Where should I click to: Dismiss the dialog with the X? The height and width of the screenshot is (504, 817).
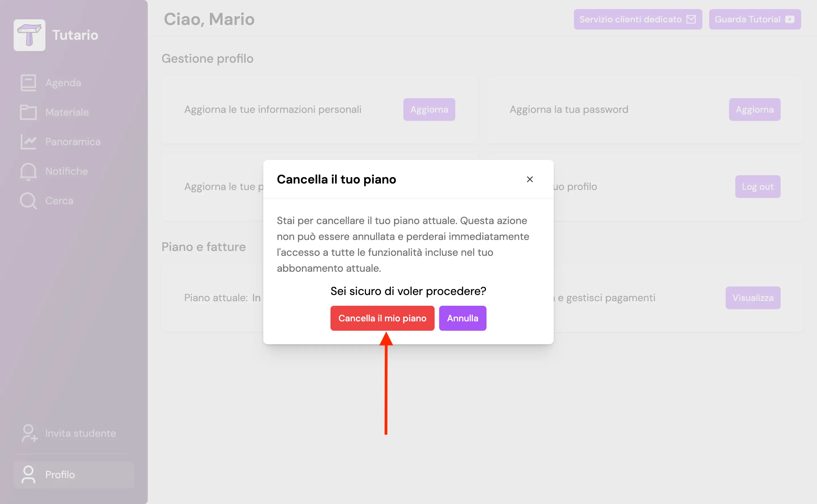(530, 179)
